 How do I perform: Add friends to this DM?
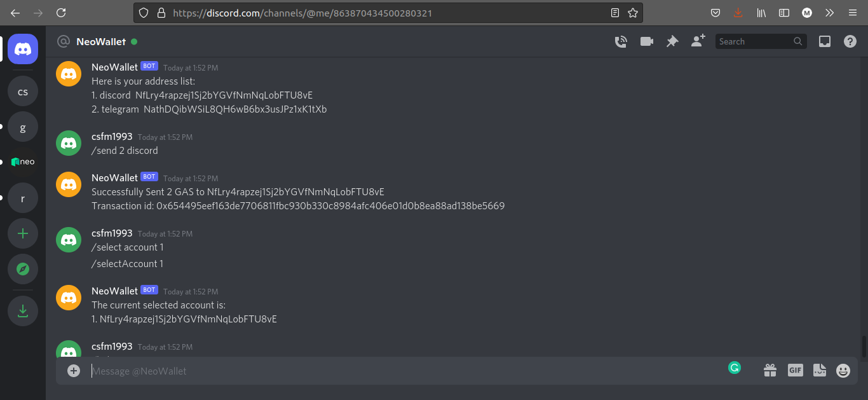tap(698, 41)
